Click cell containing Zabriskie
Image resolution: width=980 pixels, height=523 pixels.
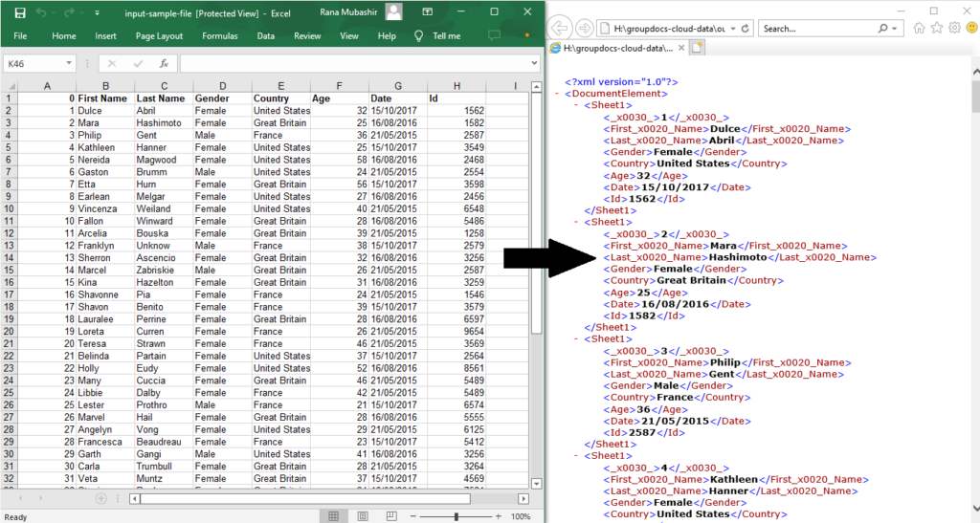click(x=164, y=271)
